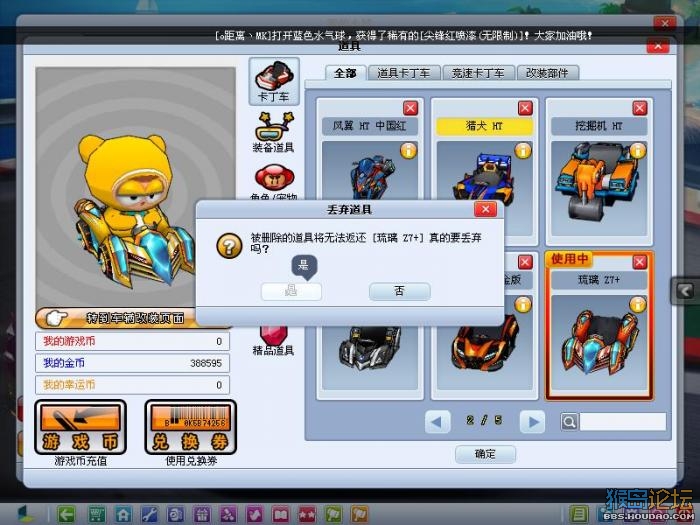
Task: Open 游戏币充值 recharge button
Action: coord(80,428)
